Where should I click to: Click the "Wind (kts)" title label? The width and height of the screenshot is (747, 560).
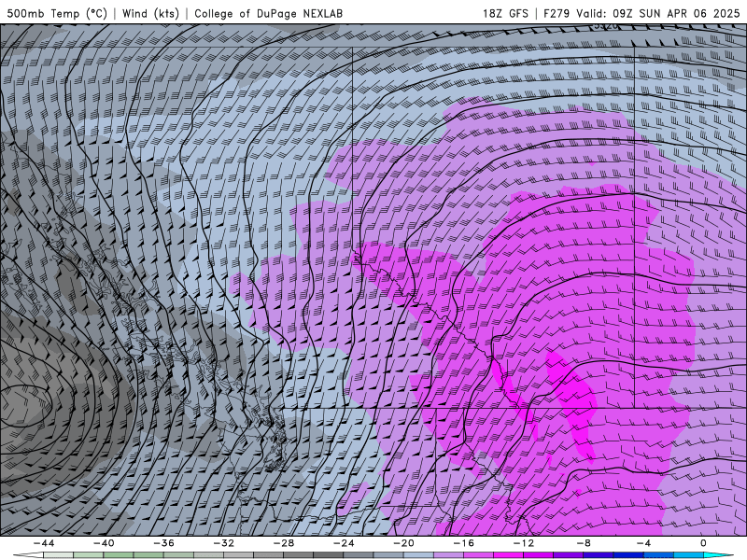click(151, 13)
